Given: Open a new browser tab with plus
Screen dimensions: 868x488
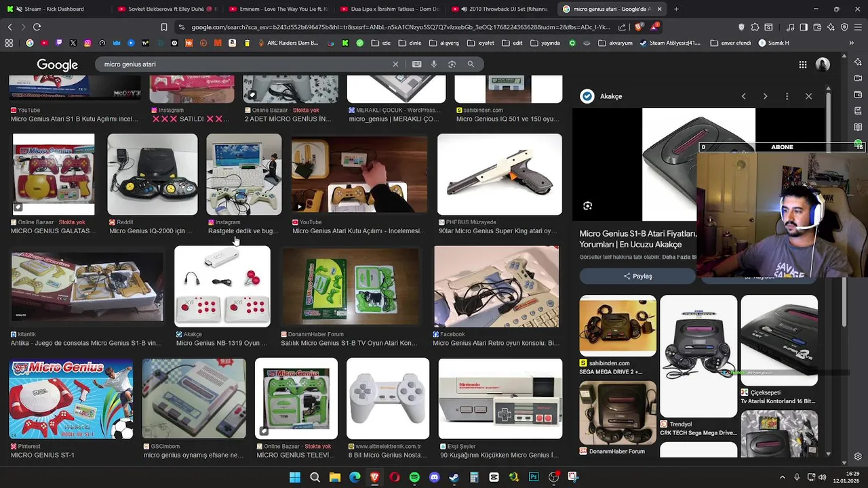Looking at the screenshot, I should (676, 9).
